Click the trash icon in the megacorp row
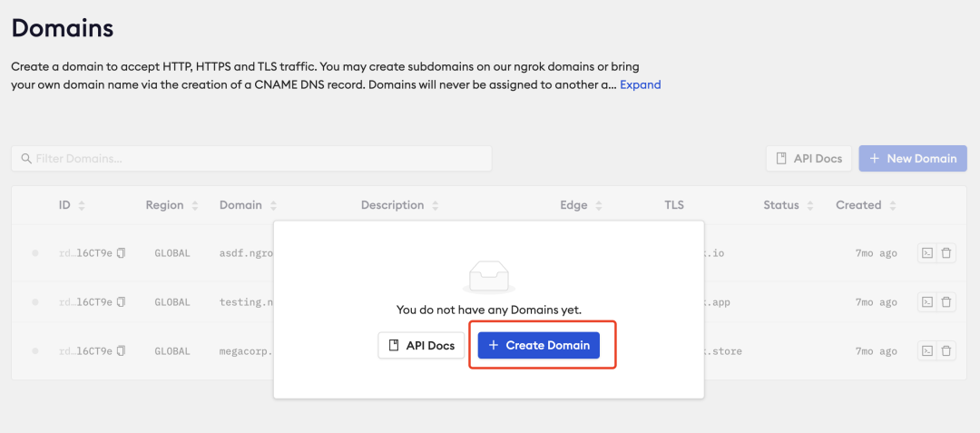This screenshot has width=980, height=433. point(946,351)
